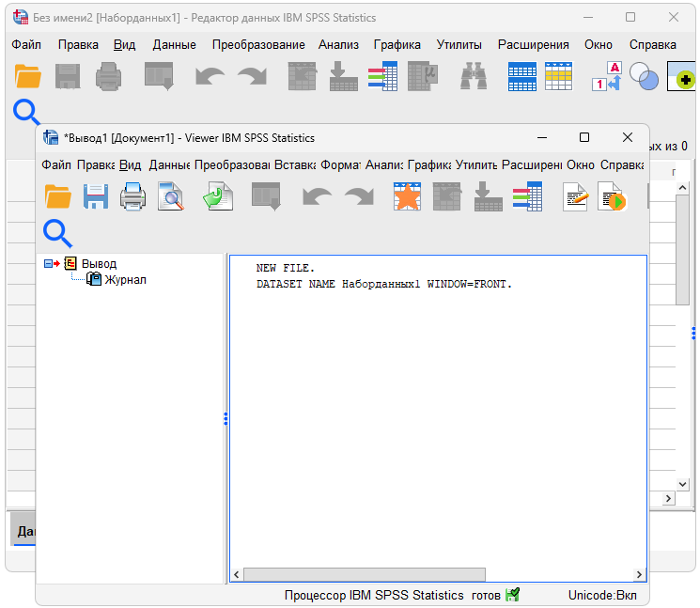The image size is (700, 608).
Task: Click Undo arrow in Viewer toolbar
Action: coord(317,196)
